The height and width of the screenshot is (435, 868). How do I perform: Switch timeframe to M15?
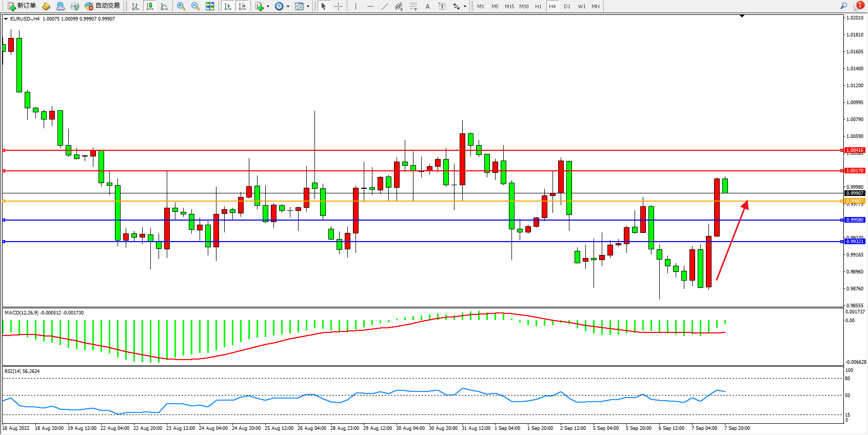(x=509, y=6)
